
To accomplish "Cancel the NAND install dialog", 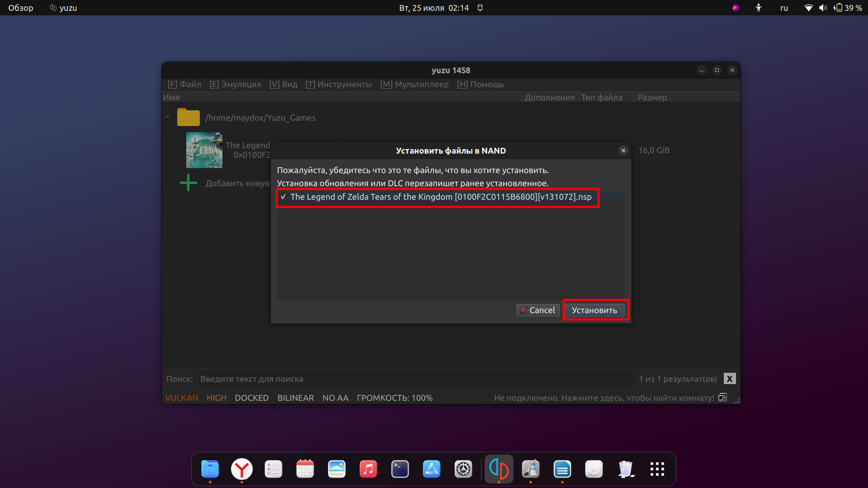I will 538,310.
